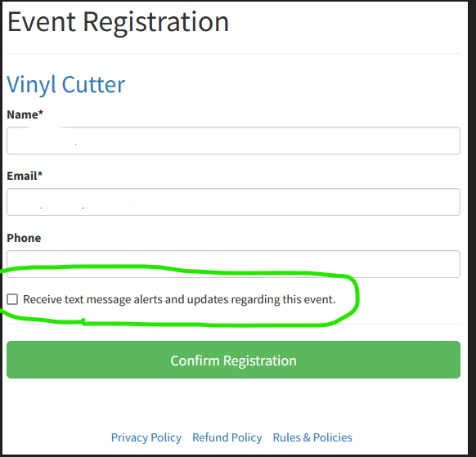Click the Vinyl Cutter event title link

(66, 85)
